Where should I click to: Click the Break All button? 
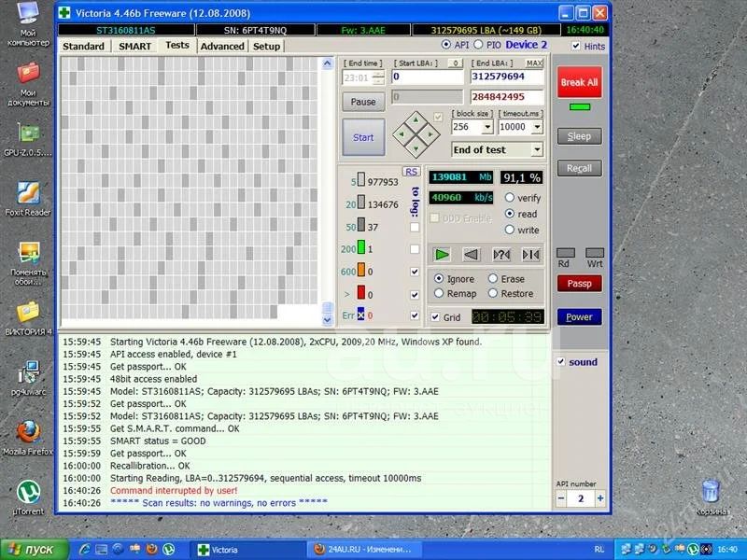(579, 82)
